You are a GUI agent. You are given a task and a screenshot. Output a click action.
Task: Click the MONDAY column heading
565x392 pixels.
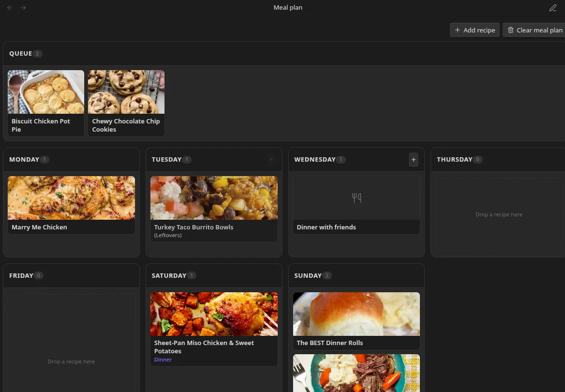pyautogui.click(x=24, y=159)
